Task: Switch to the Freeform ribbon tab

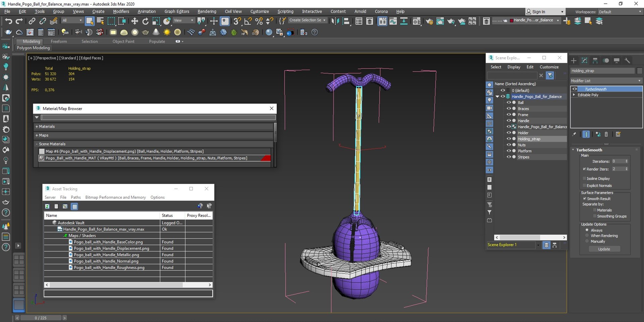Action: [59, 42]
